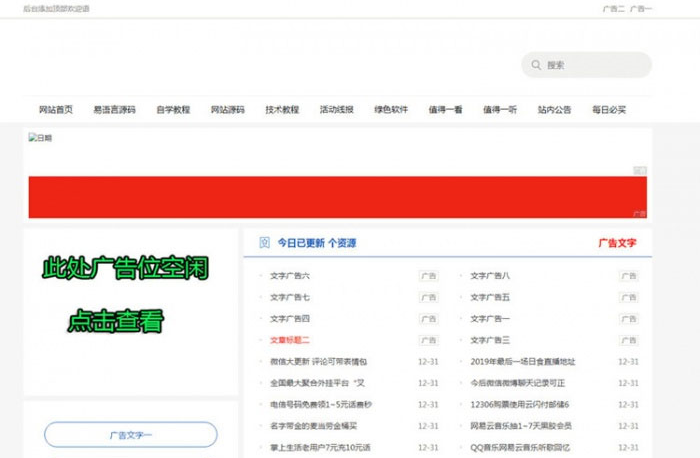Click the red banner advertisement
The width and height of the screenshot is (700, 458).
pyautogui.click(x=338, y=197)
